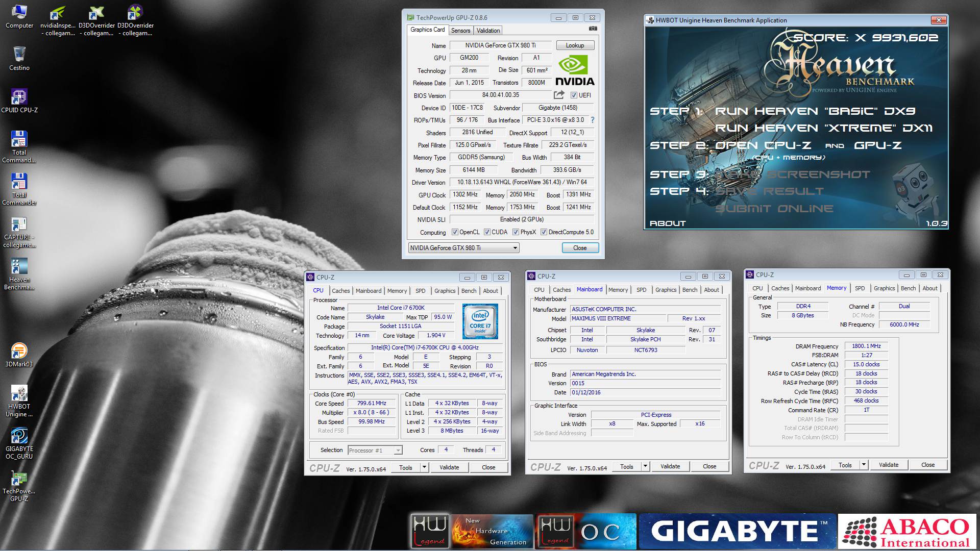Click the Intel Core i7 badge in CPU-Z

pyautogui.click(x=480, y=321)
